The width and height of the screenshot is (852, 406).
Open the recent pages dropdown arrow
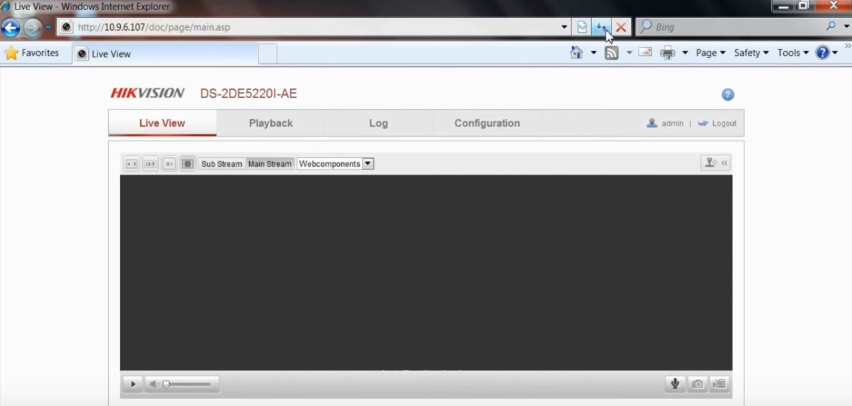pos(48,27)
